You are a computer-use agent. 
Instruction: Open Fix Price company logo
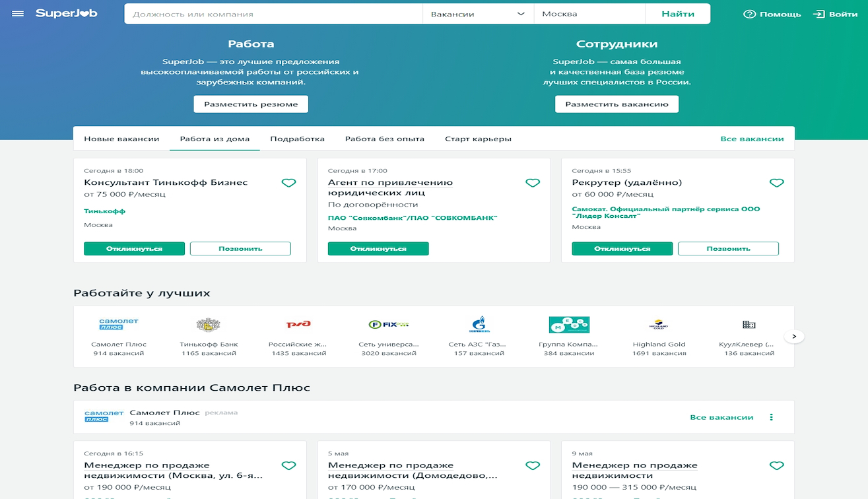[389, 325]
